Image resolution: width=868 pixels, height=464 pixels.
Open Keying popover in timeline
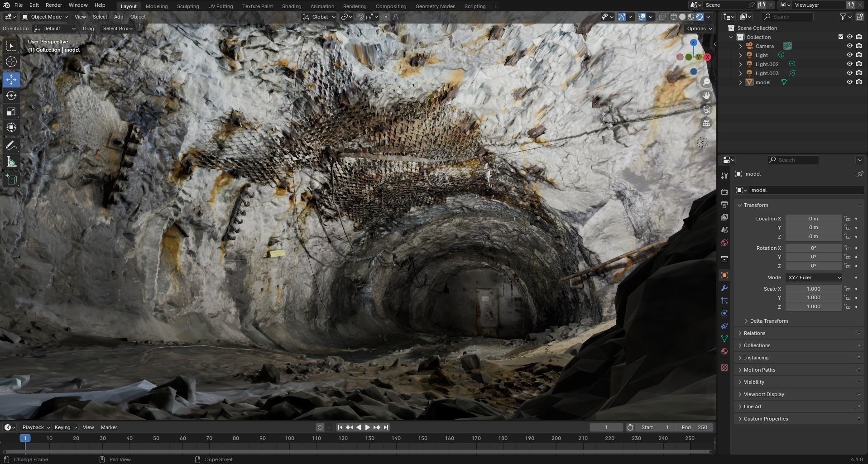(66, 427)
